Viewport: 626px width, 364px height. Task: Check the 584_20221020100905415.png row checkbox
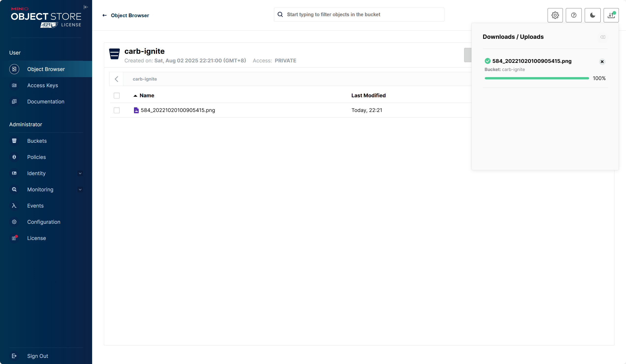(116, 110)
